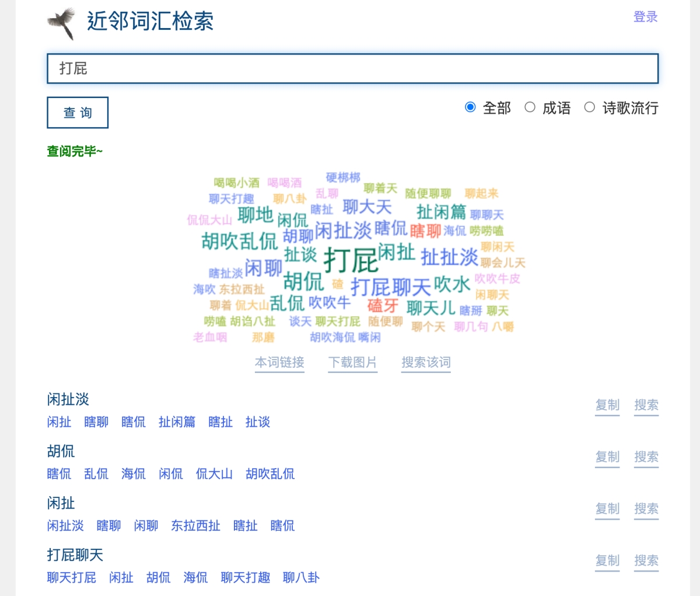Open 乱侃 under the 胡侃 heading

[96, 474]
